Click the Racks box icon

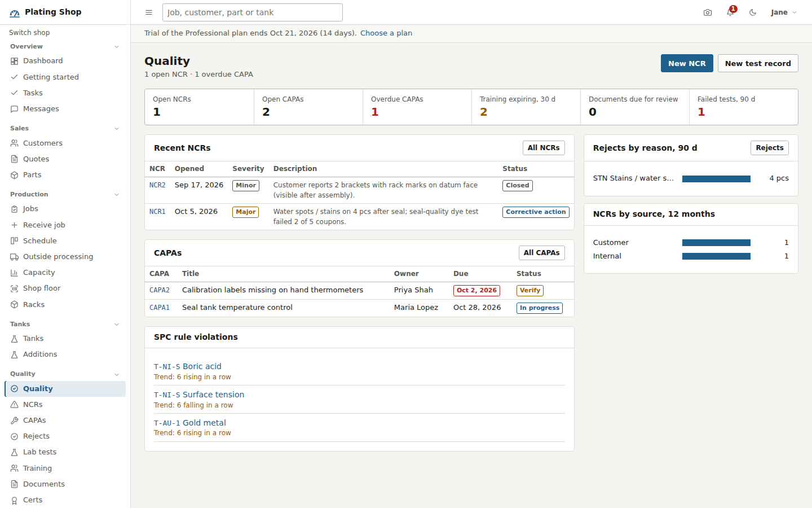pyautogui.click(x=15, y=305)
